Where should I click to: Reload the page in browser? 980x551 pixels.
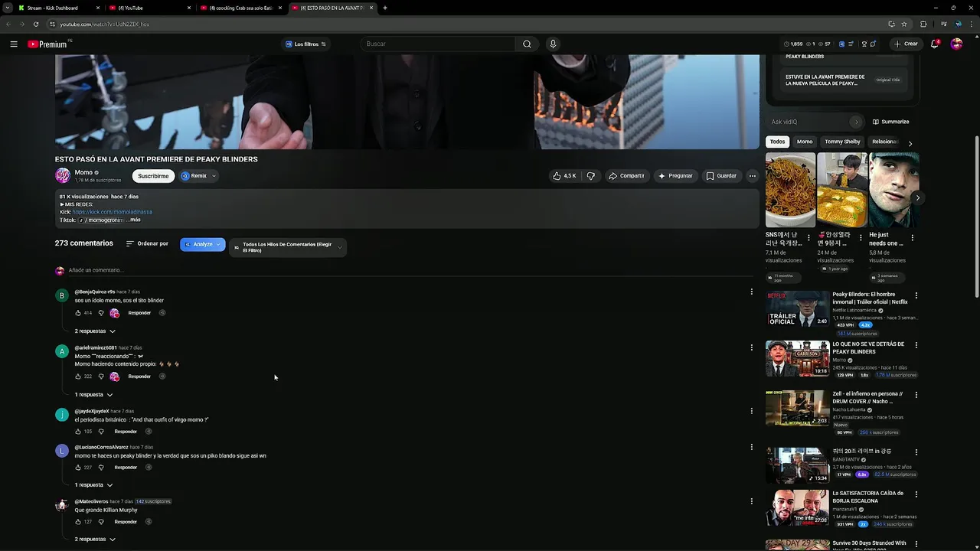tap(36, 24)
